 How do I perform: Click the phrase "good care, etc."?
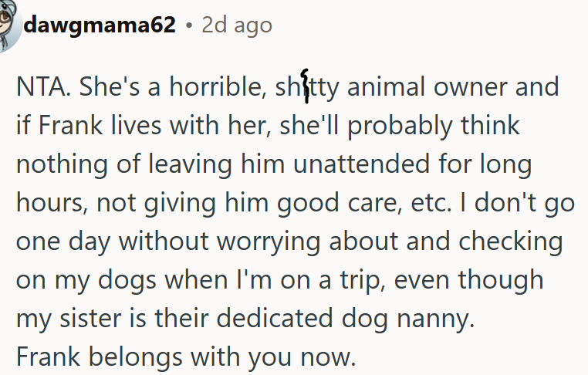(364, 203)
